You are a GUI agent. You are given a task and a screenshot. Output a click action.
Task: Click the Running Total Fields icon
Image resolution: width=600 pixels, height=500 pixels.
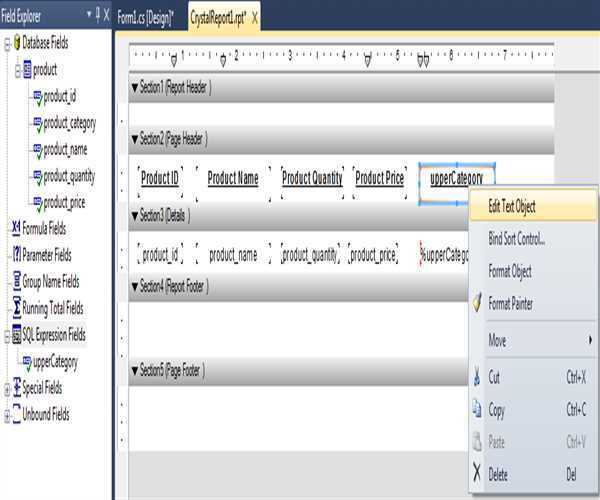tap(15, 308)
